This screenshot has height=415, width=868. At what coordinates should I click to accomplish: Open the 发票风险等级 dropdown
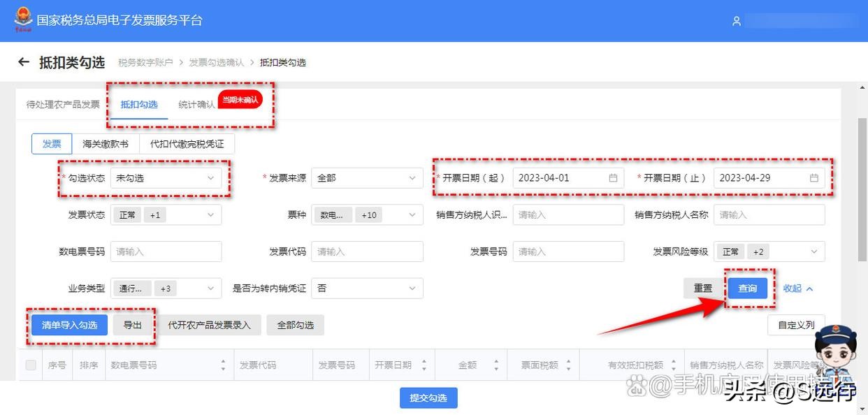769,252
